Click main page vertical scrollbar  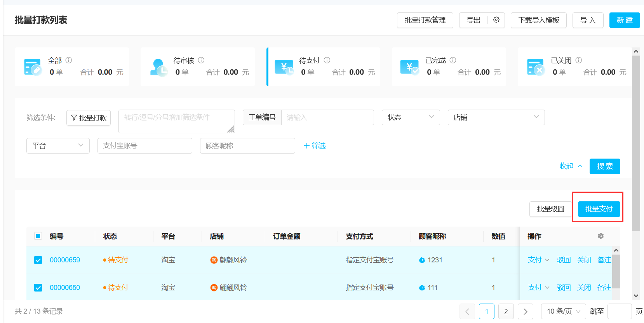coord(636,143)
